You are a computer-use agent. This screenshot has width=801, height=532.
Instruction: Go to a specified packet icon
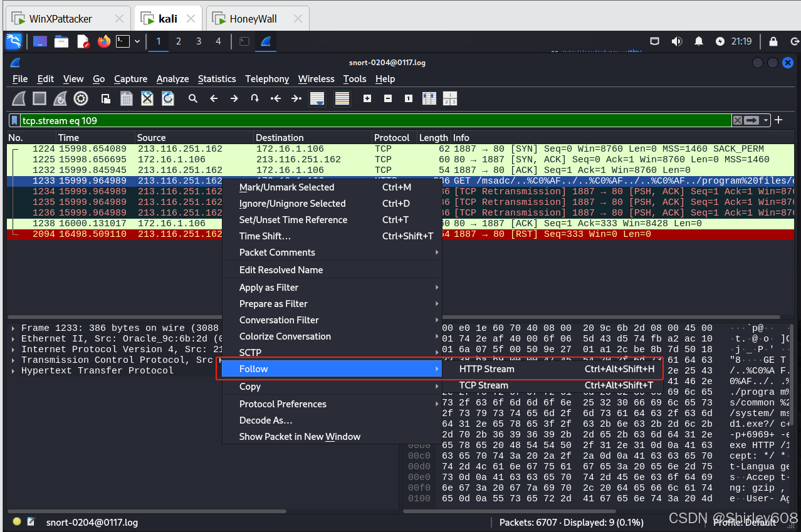coord(254,98)
